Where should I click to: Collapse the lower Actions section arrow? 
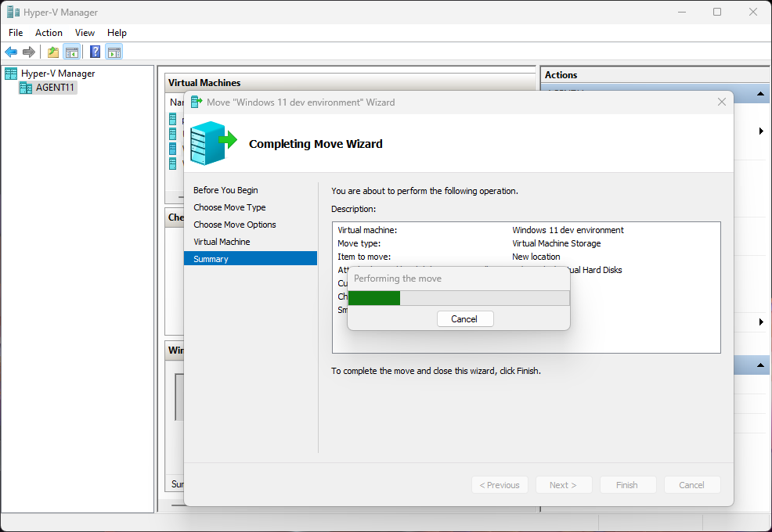(760, 365)
